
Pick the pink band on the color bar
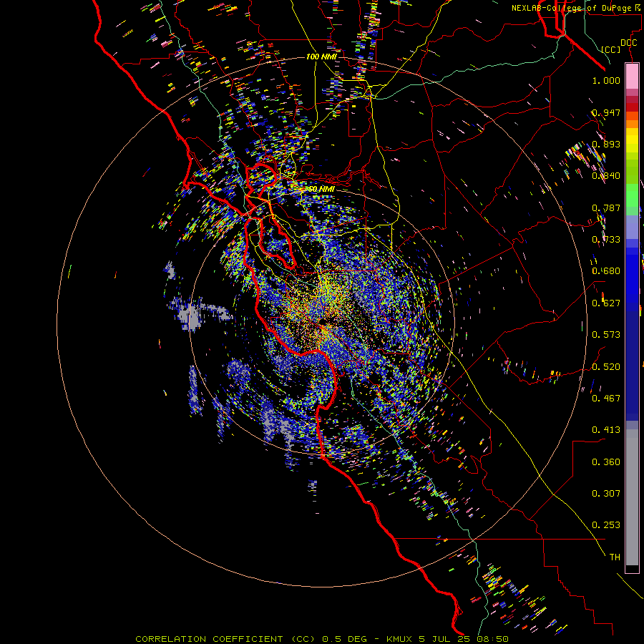coord(632,77)
